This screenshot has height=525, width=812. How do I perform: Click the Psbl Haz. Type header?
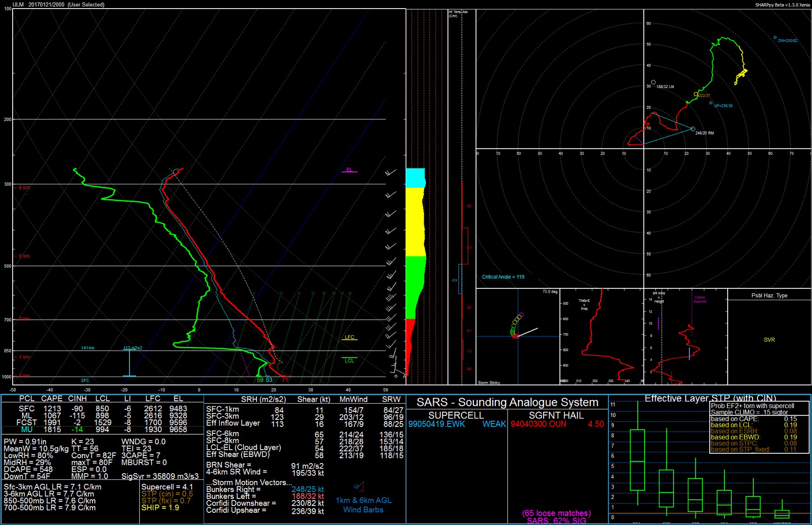coord(769,296)
